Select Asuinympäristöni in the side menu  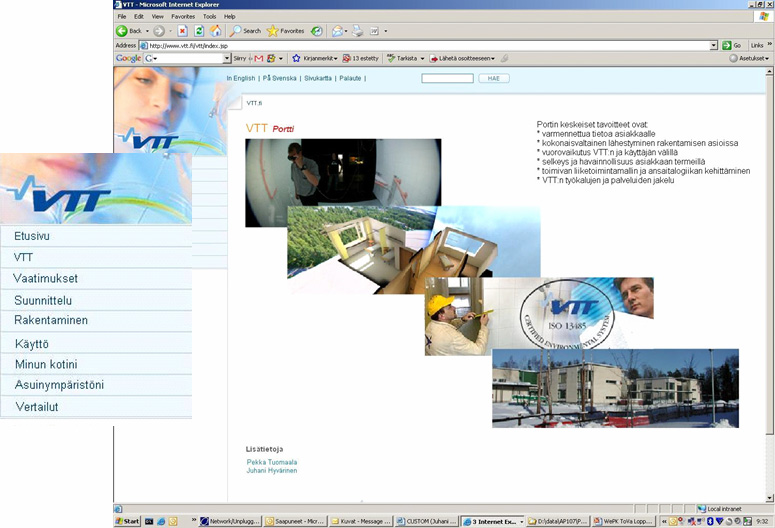(x=96, y=385)
